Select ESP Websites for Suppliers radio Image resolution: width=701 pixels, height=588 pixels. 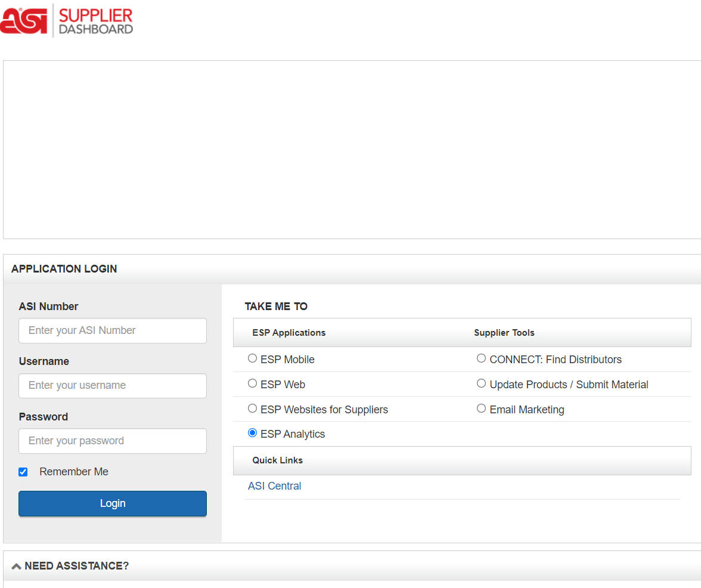[x=253, y=408]
